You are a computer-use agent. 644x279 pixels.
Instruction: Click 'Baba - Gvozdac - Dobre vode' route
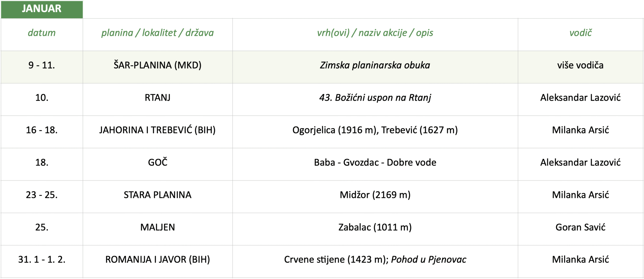[x=375, y=162]
